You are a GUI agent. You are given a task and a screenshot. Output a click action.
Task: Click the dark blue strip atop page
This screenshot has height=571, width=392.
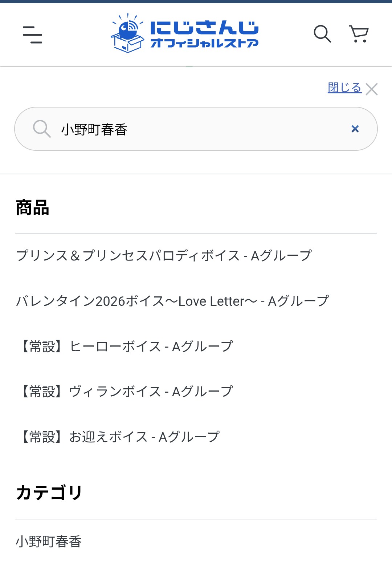pyautogui.click(x=196, y=1)
